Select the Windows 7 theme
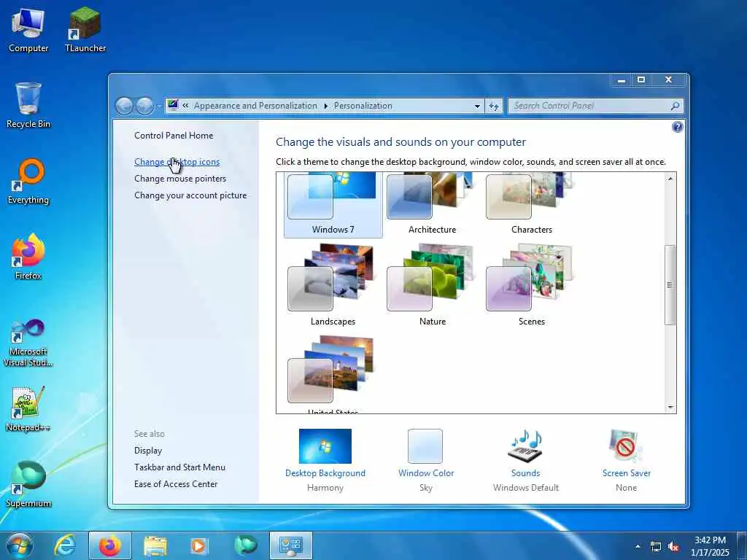 coord(333,204)
